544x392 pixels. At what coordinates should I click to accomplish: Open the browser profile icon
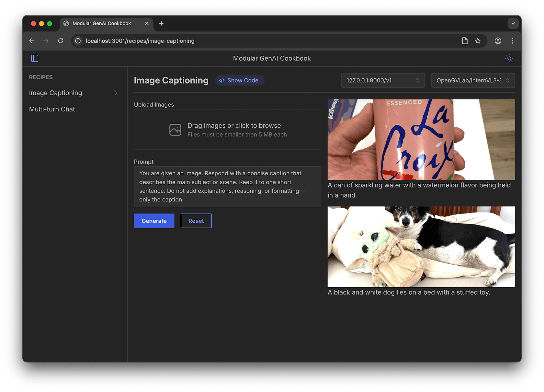click(x=498, y=41)
